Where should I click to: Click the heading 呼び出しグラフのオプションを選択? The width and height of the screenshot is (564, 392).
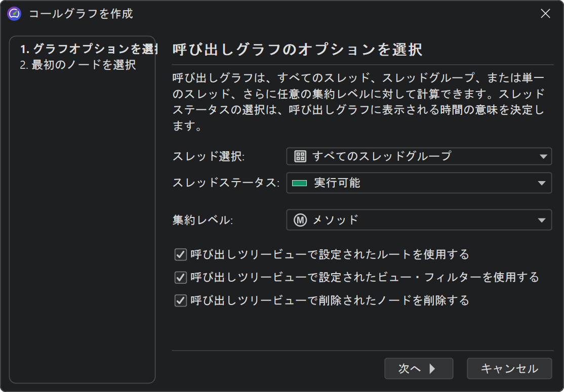tap(298, 50)
